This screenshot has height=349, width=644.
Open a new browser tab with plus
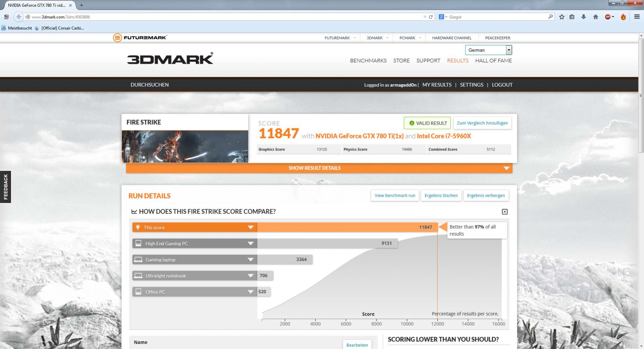coord(81,5)
